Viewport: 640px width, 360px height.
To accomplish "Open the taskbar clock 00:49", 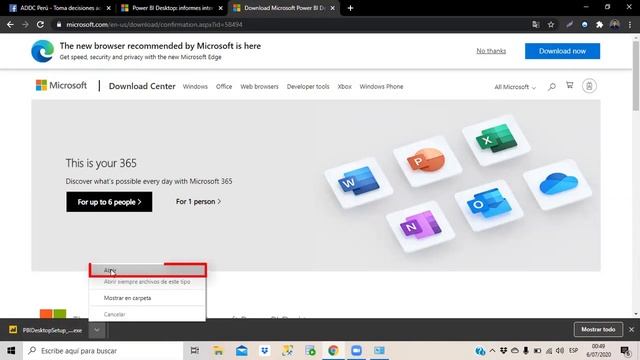I will click(598, 351).
